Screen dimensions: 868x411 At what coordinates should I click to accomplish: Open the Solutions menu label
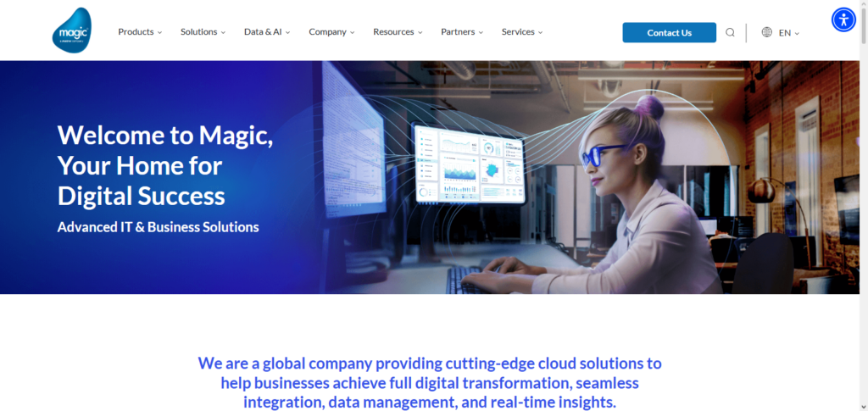click(x=198, y=32)
